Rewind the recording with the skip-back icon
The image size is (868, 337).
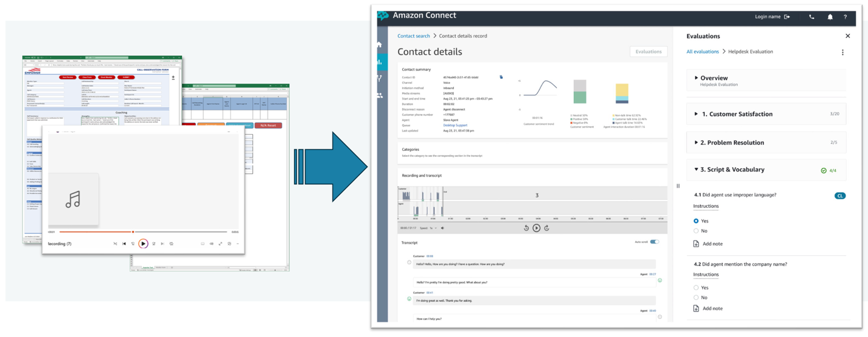(527, 228)
